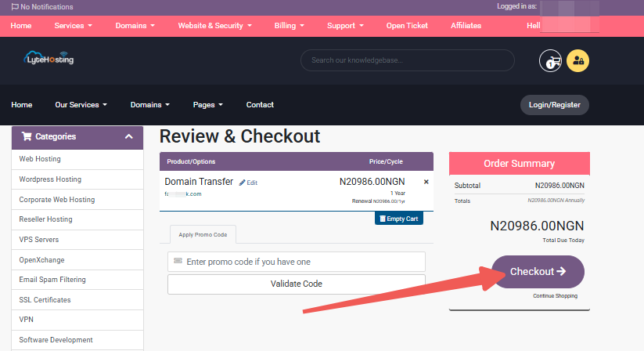Click the knowledgebase search field

click(408, 60)
